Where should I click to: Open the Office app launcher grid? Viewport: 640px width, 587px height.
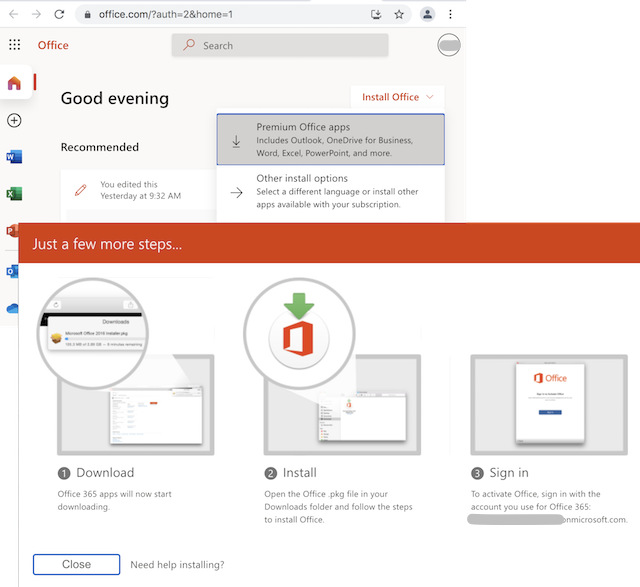coord(15,44)
